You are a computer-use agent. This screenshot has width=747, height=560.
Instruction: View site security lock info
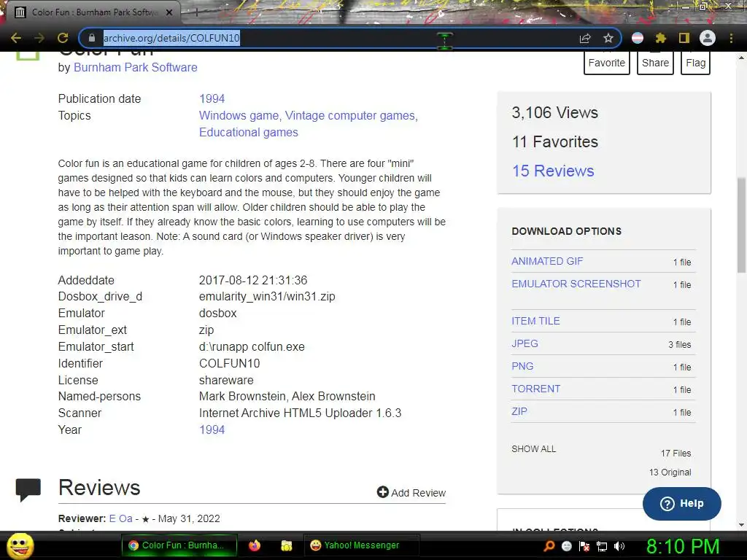92,38
